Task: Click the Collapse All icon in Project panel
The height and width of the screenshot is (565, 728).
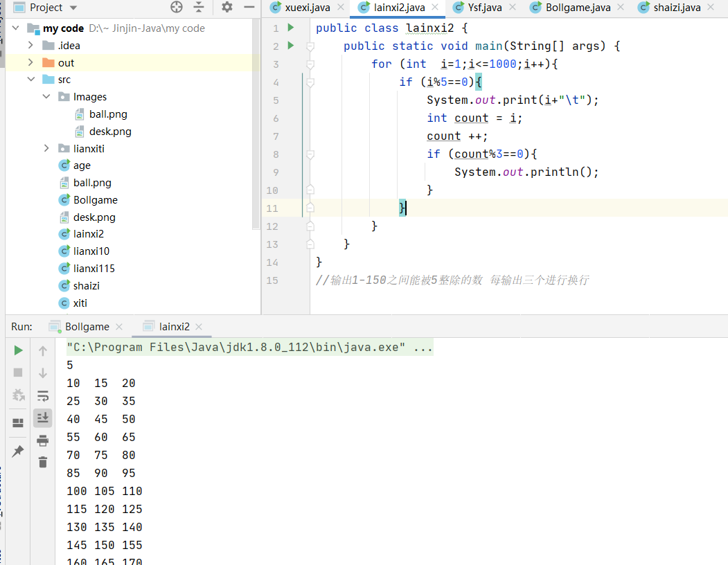Action: click(x=199, y=7)
